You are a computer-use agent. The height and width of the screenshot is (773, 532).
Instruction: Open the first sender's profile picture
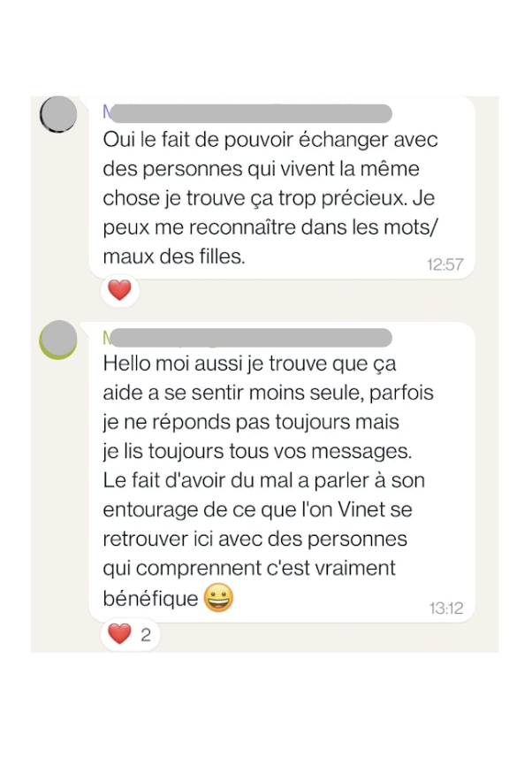pyautogui.click(x=59, y=115)
